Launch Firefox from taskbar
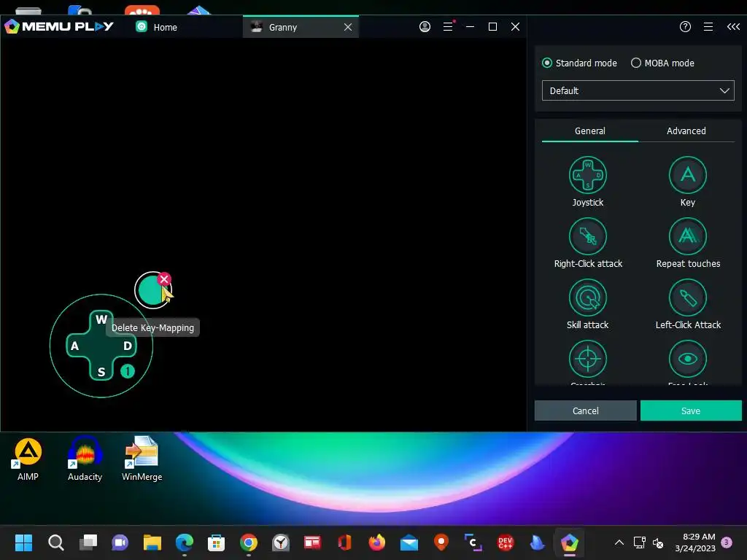The height and width of the screenshot is (560, 747). [x=377, y=542]
